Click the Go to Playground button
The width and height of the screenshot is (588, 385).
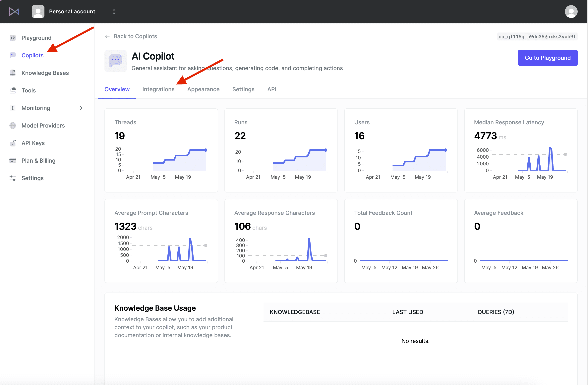coord(548,58)
